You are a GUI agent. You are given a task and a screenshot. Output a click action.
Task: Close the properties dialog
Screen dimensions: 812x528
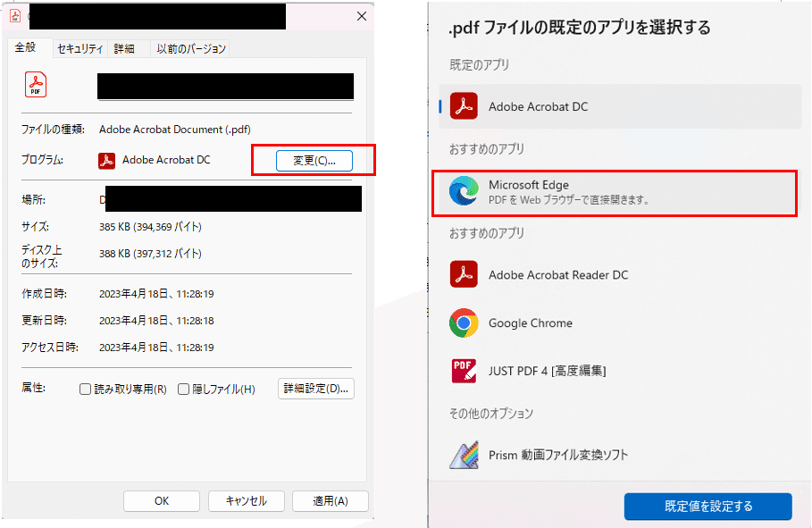pos(362,17)
